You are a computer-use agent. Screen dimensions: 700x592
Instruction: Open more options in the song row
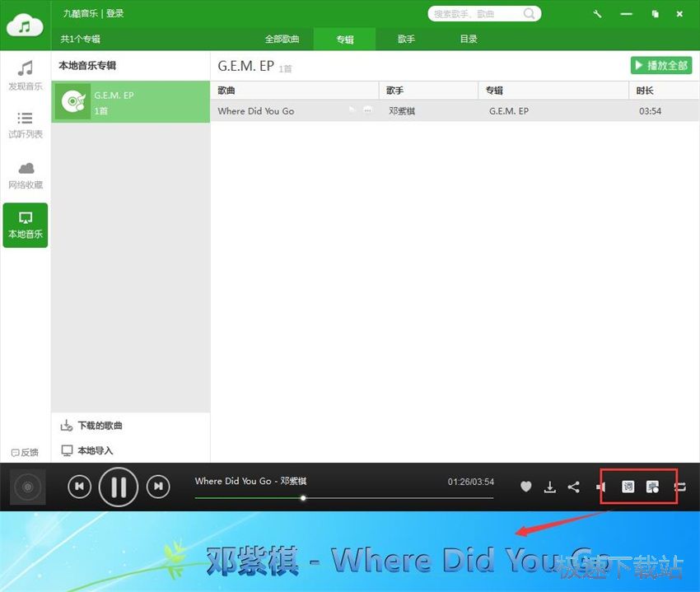tap(367, 110)
